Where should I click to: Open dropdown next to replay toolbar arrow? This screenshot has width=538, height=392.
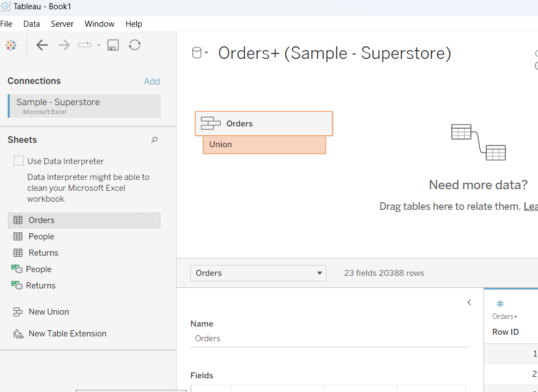click(x=99, y=45)
